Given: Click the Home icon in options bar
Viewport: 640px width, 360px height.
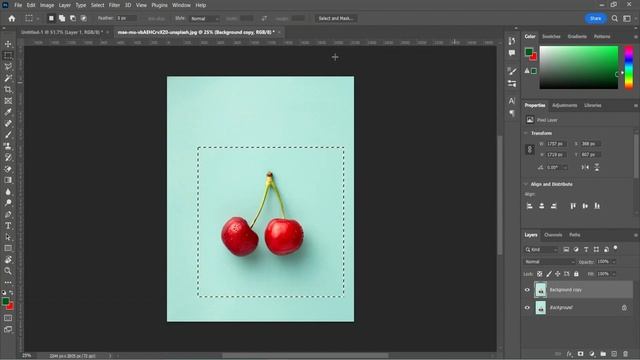Looking at the screenshot, I should click(11, 18).
